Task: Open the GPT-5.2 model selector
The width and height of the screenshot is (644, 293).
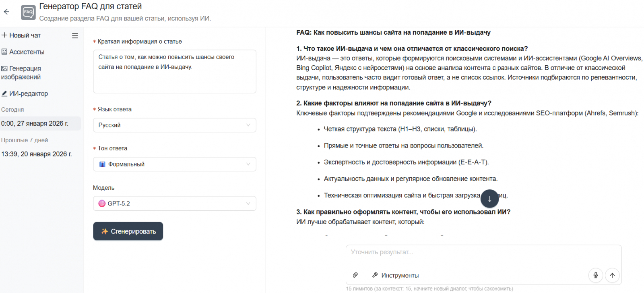Action: tap(174, 204)
